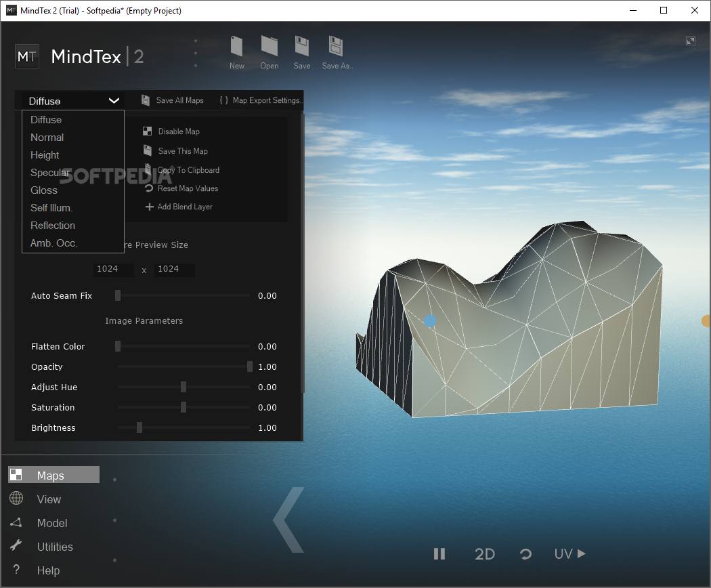Click the Auto Seam Fix slider handle
711x588 pixels.
click(118, 295)
